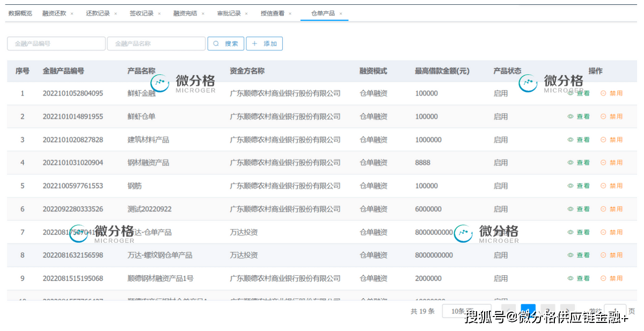Image resolution: width=644 pixels, height=331 pixels.
Task: Disable 顺德钢材融资产品1号
Action: 611,278
